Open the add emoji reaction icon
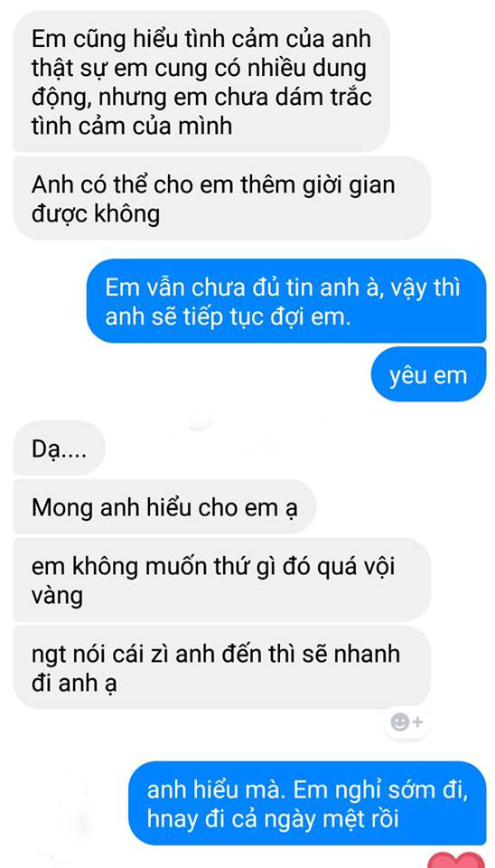Image resolution: width=495 pixels, height=868 pixels. point(406,722)
